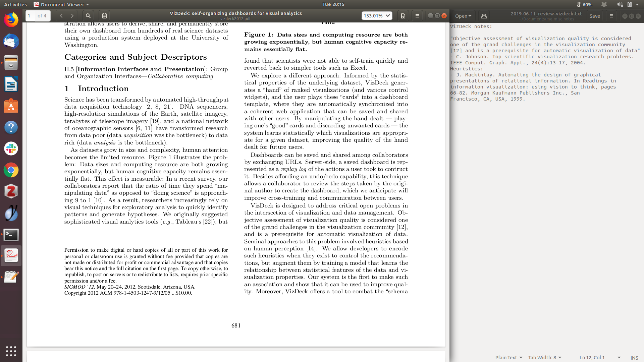Launch Firefox from the dock
This screenshot has height=362, width=644.
[11, 20]
